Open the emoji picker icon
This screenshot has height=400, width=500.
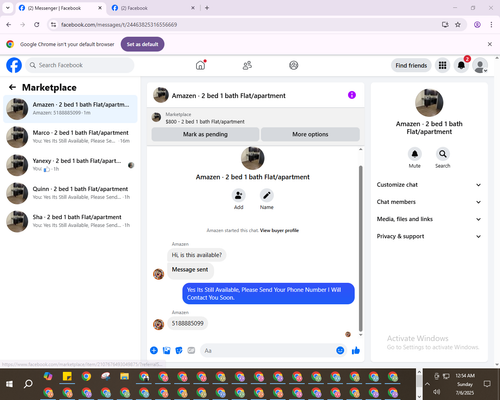tap(340, 350)
